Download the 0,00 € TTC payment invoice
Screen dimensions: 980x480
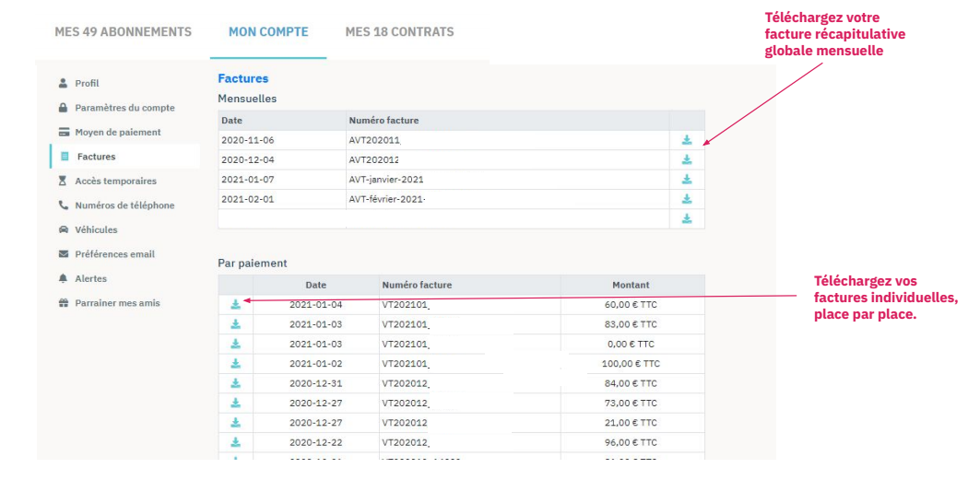point(236,344)
